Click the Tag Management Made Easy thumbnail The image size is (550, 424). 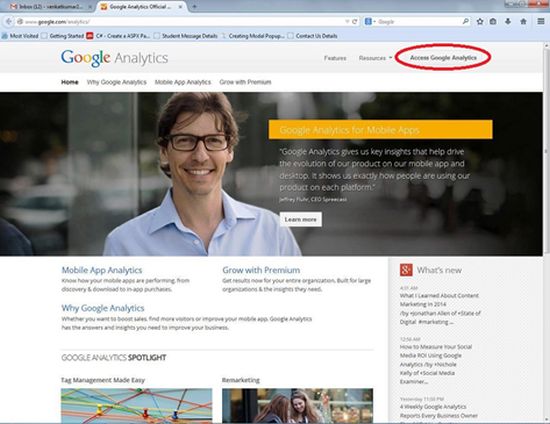click(136, 405)
